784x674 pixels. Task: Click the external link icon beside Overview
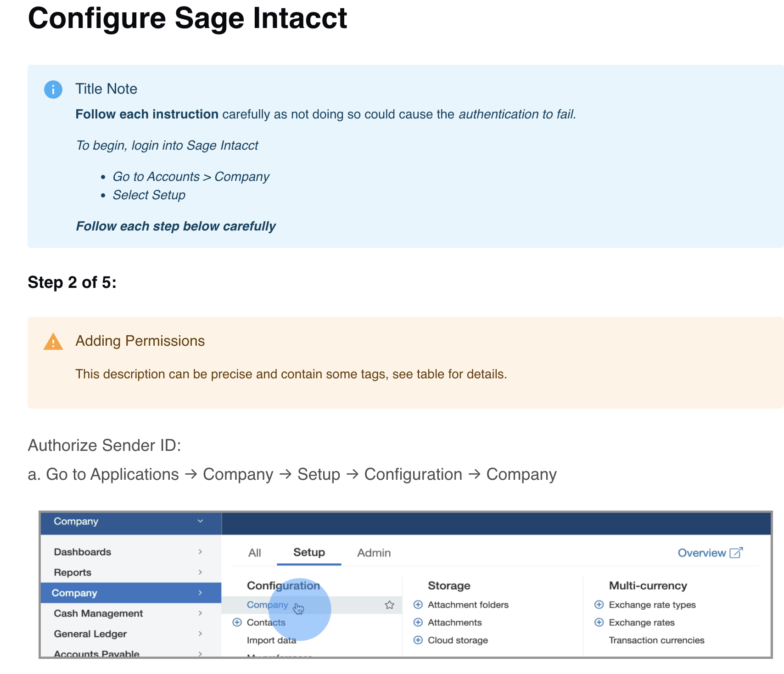pyautogui.click(x=736, y=552)
